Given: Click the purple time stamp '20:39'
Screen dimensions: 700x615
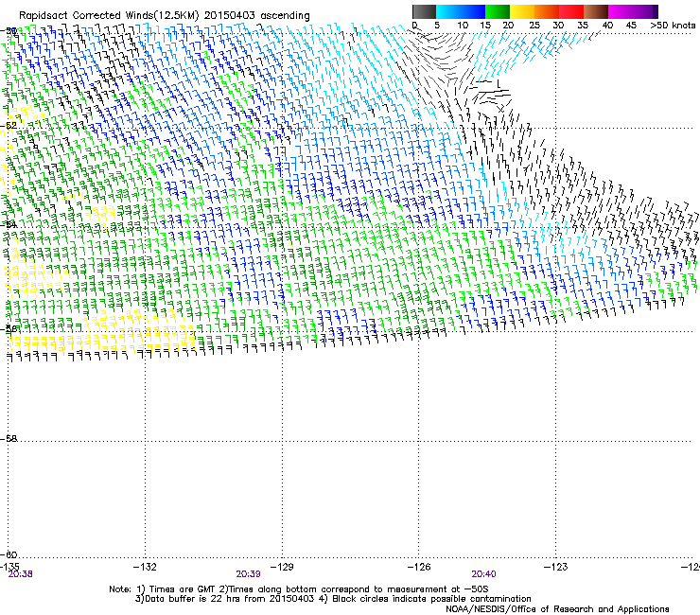Looking at the screenshot, I should pyautogui.click(x=248, y=574).
